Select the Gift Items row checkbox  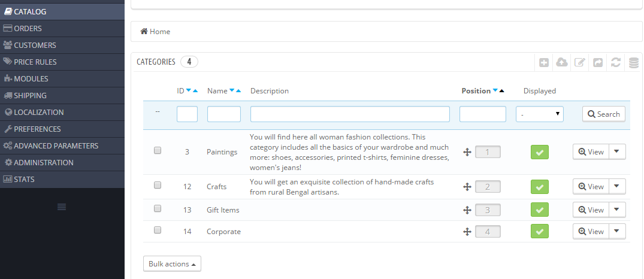tap(158, 209)
